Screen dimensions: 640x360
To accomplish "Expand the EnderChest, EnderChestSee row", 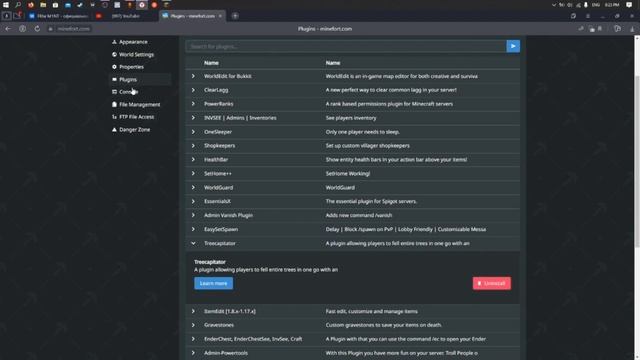I will (193, 339).
